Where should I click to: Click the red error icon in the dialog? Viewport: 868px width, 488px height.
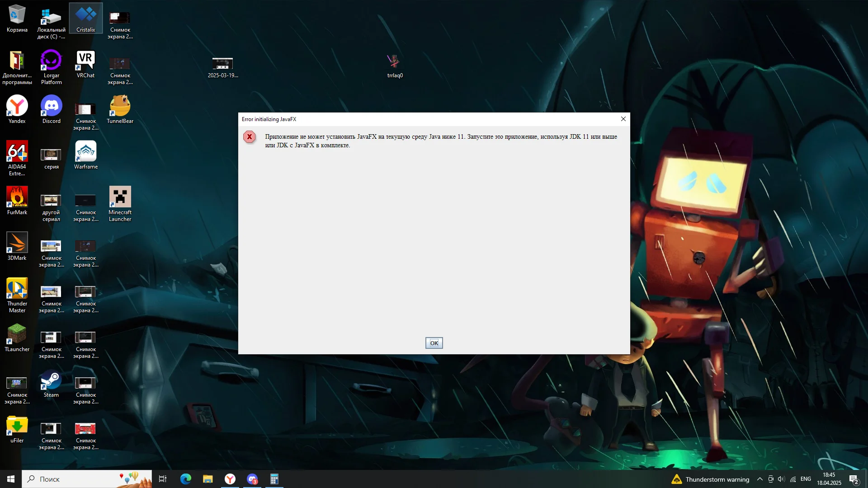click(250, 137)
